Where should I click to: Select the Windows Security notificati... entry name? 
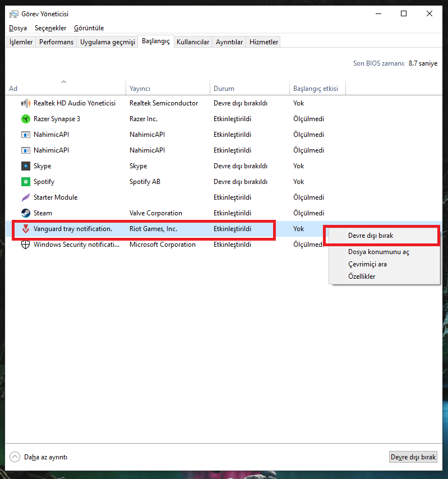click(76, 245)
